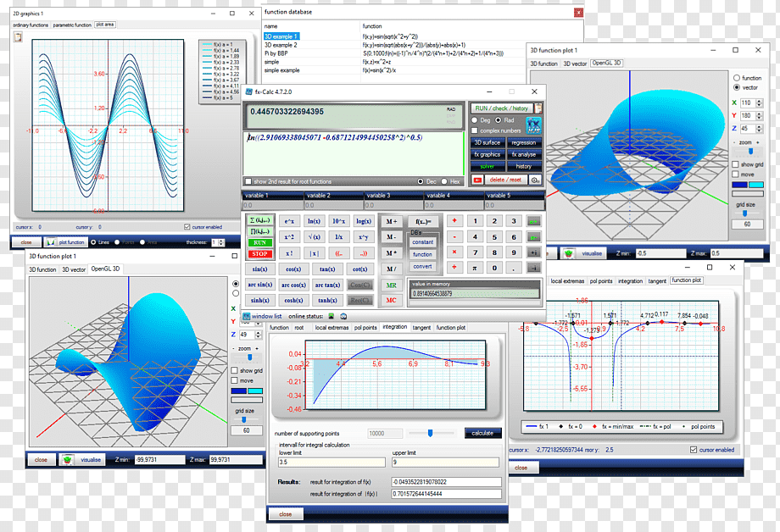Open the settings gear icon beside delete / reset
780x532 pixels.
coord(535,180)
